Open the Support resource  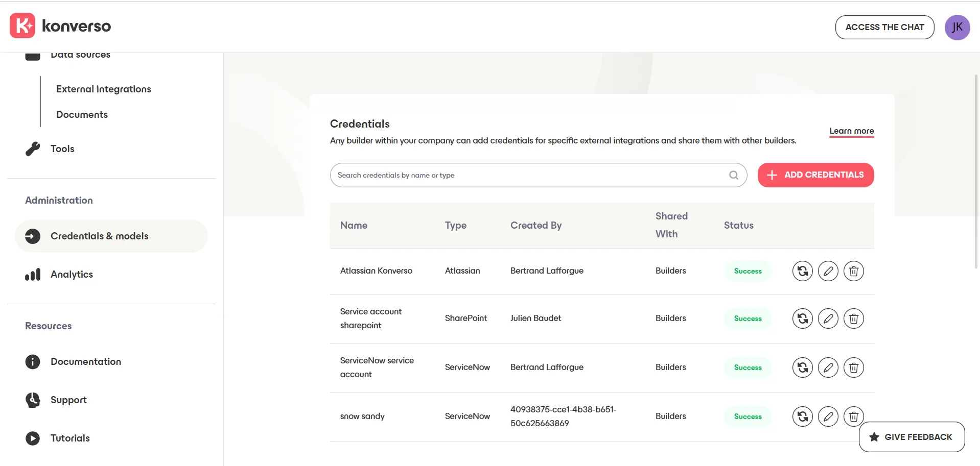pos(68,400)
